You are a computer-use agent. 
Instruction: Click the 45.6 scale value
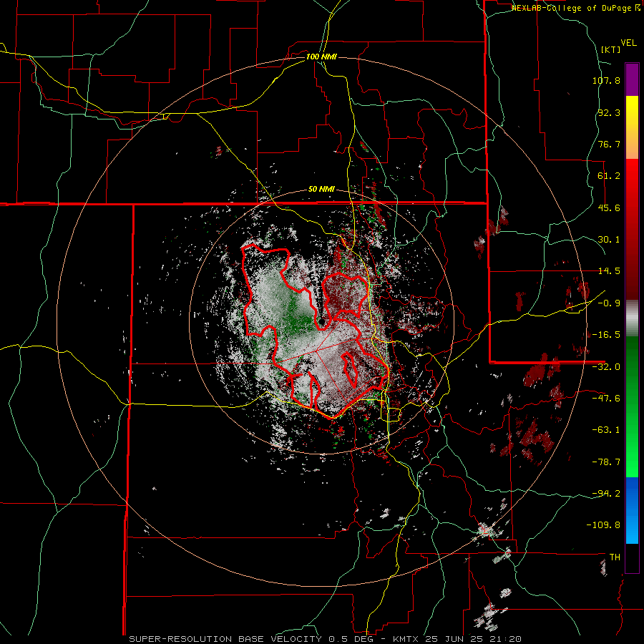[x=609, y=208]
